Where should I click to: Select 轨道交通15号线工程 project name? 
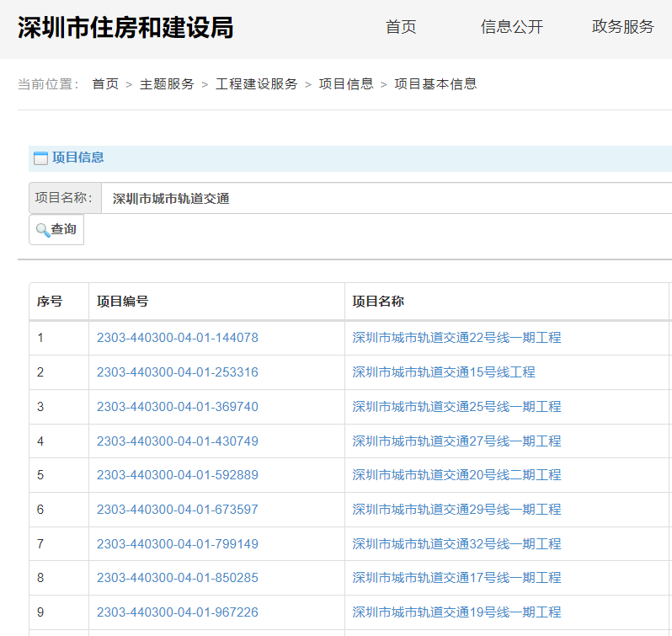[x=444, y=372]
